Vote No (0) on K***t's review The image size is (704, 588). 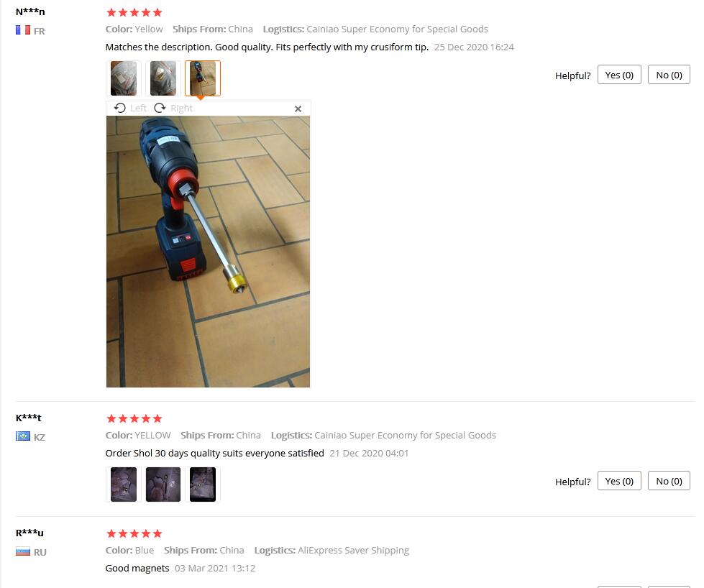tap(669, 481)
